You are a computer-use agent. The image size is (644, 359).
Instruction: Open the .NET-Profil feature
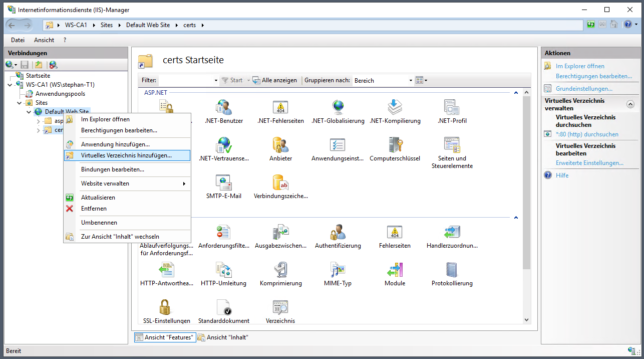click(x=452, y=111)
